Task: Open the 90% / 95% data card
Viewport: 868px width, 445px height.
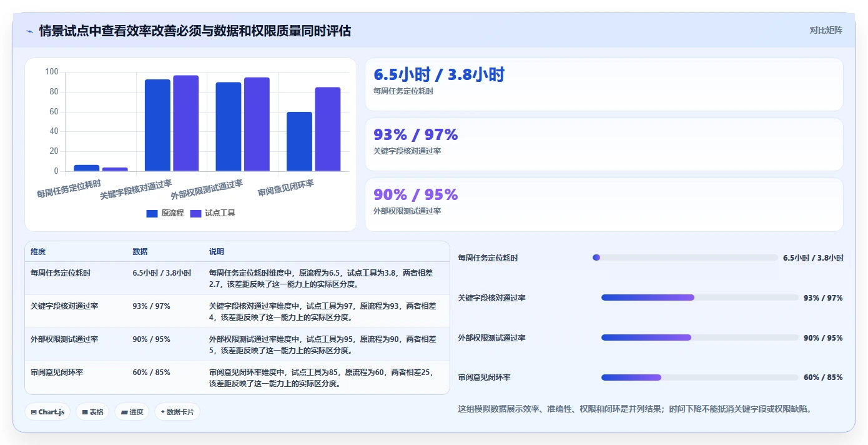Action: coord(604,204)
